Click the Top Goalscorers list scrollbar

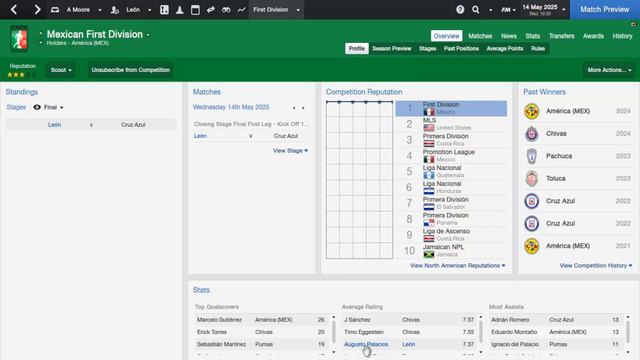point(333,331)
